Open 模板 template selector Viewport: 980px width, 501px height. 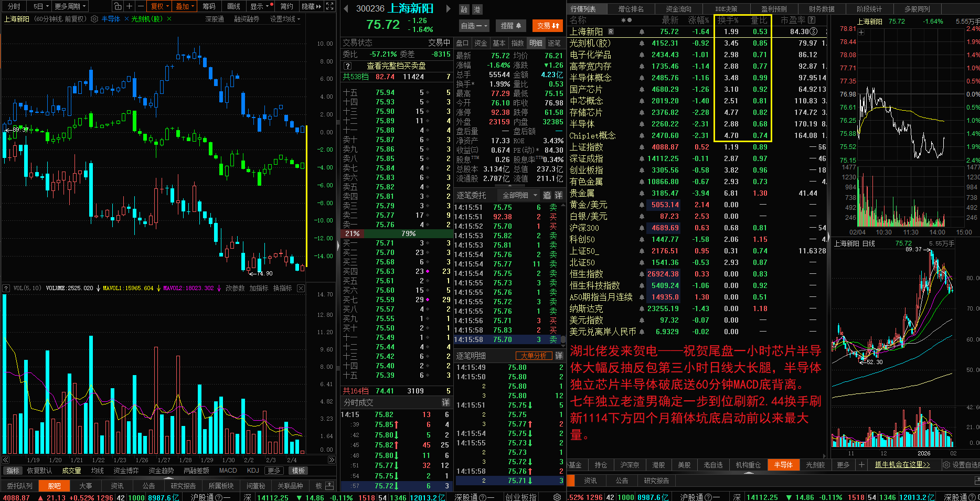[299, 471]
